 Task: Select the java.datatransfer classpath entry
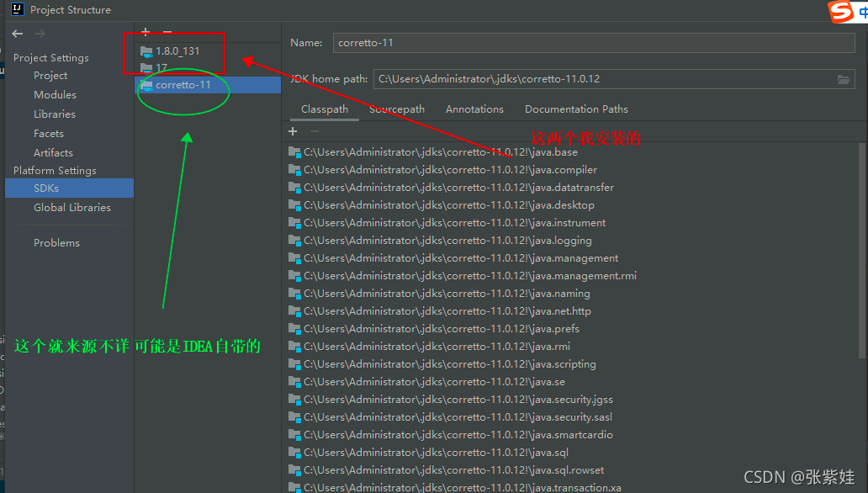(451, 188)
